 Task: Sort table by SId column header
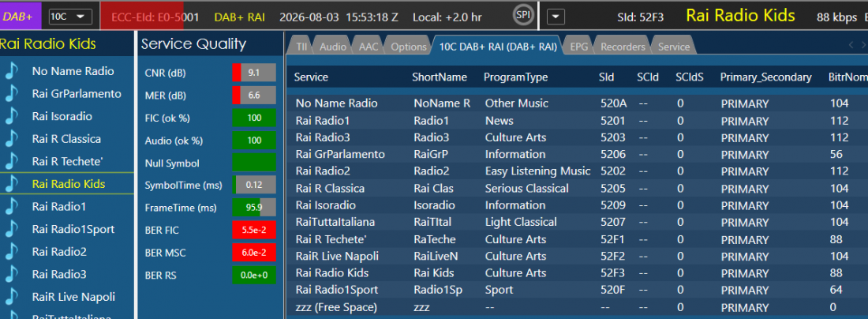(606, 77)
